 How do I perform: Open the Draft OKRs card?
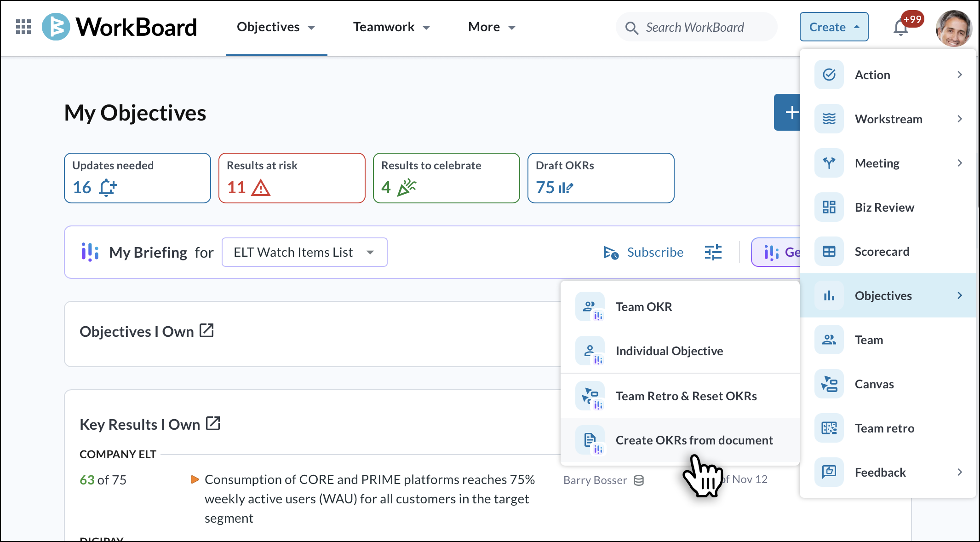601,178
